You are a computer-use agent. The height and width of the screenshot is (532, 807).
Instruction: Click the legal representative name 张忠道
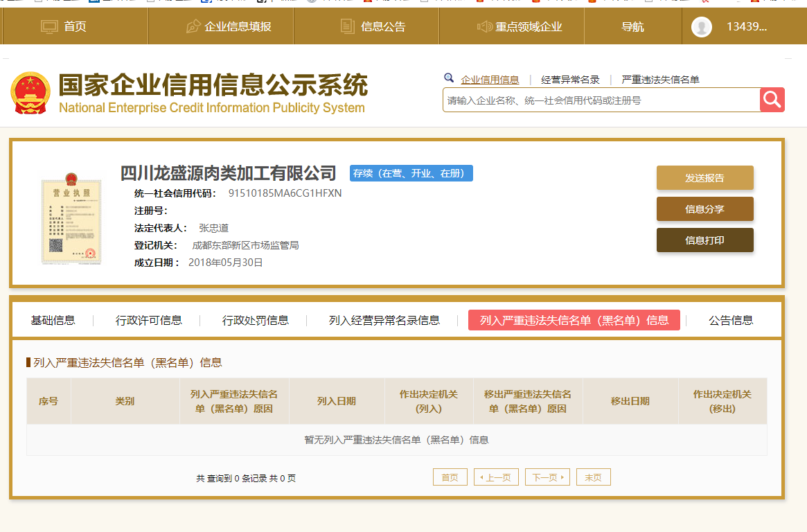pyautogui.click(x=213, y=228)
